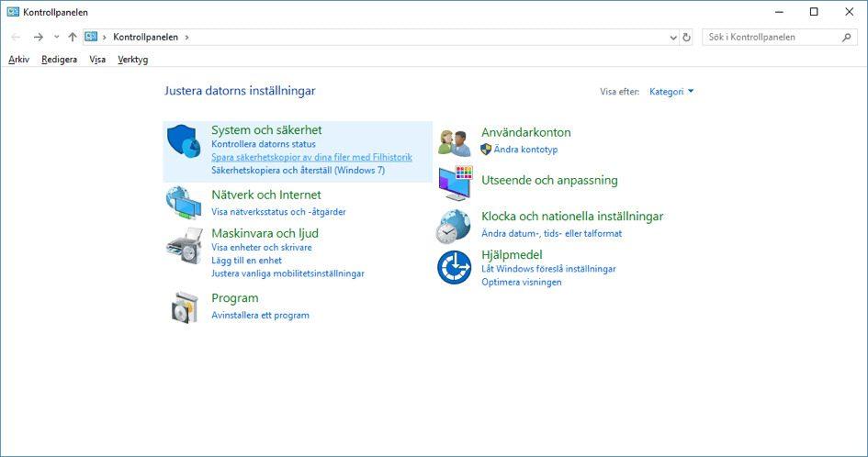Open the Avinstallera ett program link
868x457 pixels.
pyautogui.click(x=260, y=316)
